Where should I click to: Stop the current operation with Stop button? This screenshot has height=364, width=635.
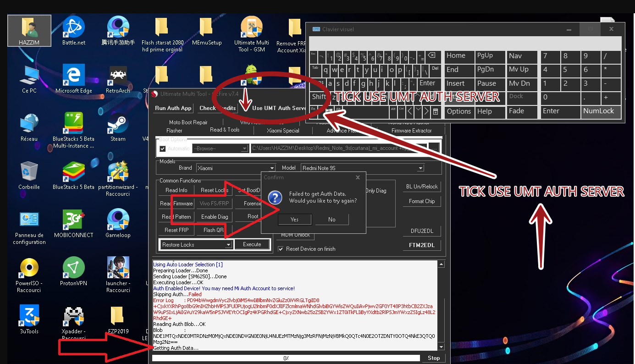coord(434,358)
